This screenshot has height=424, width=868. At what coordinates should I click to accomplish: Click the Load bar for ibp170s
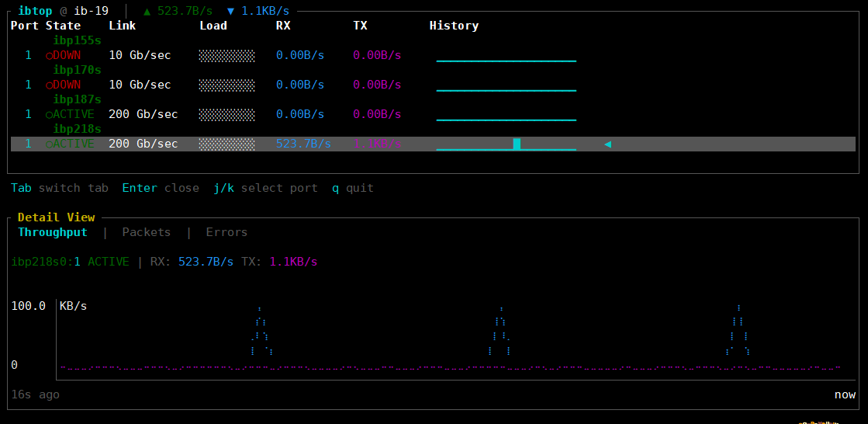227,85
